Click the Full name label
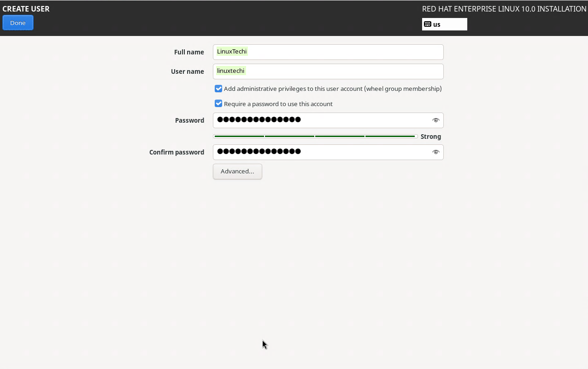This screenshot has height=369, width=588. click(x=189, y=52)
